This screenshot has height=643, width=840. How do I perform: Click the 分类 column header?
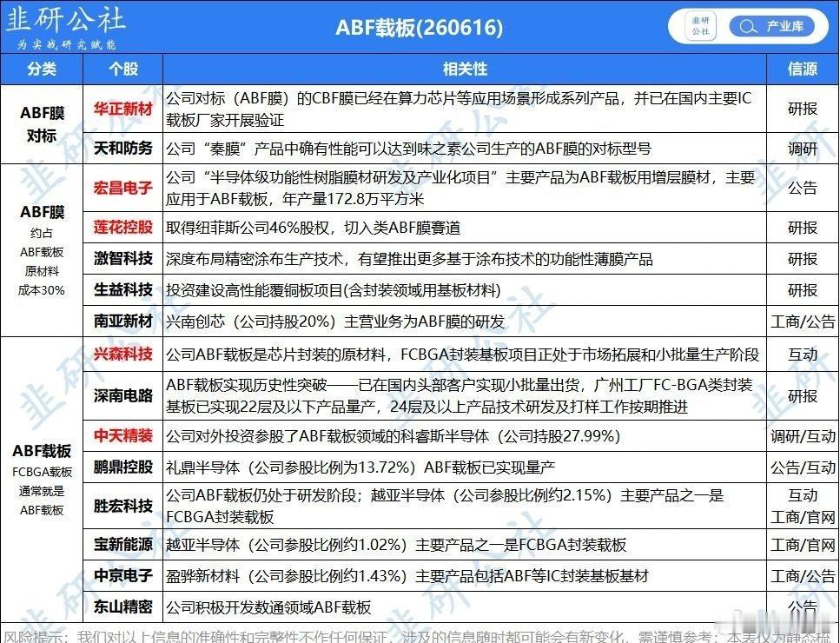42,70
